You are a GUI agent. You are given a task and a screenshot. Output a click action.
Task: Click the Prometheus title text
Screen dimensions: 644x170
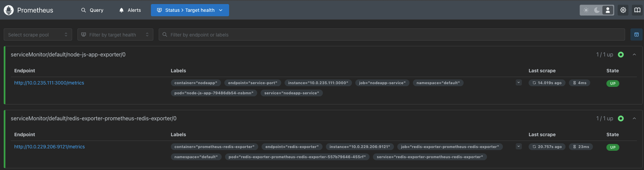point(35,10)
